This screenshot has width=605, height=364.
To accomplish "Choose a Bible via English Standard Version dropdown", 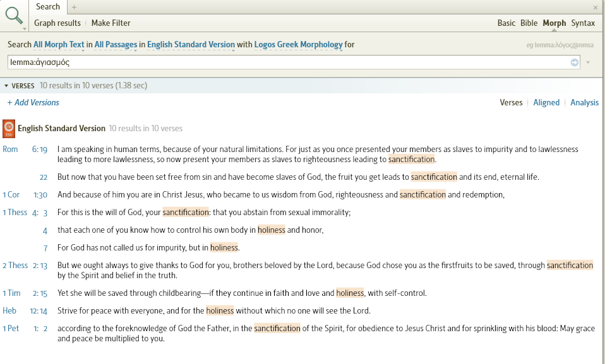I will [x=191, y=45].
